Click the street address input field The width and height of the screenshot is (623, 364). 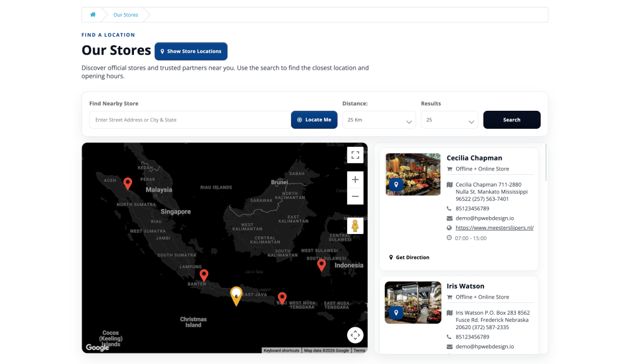coord(189,119)
